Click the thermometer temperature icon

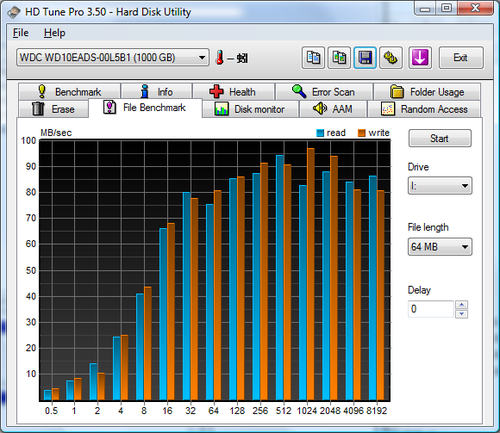pos(220,58)
